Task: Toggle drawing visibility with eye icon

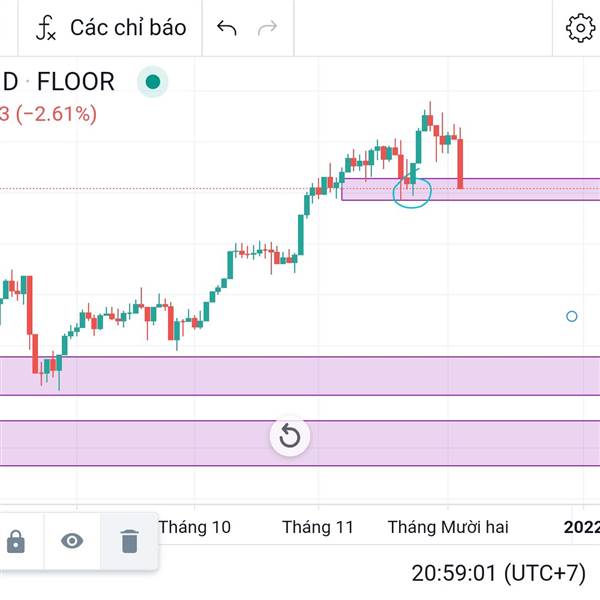Action: [72, 541]
